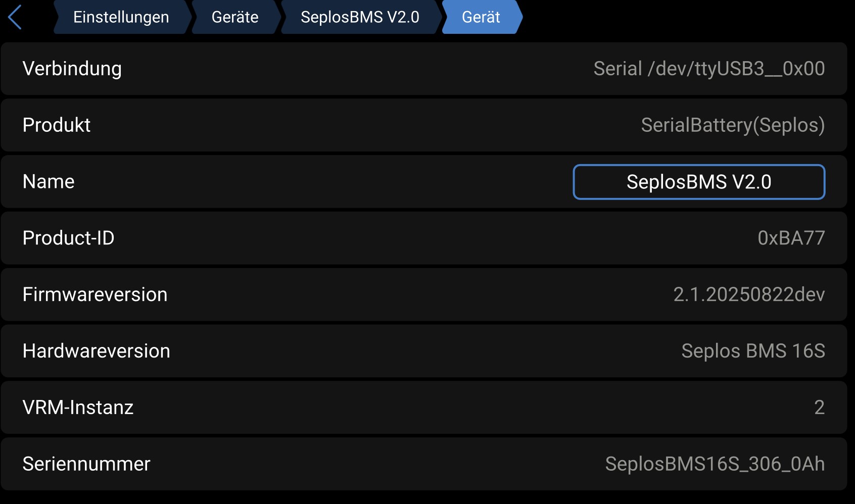Screen dimensions: 855x504
Task: Open the Geräte breadcrumb
Action: click(235, 17)
